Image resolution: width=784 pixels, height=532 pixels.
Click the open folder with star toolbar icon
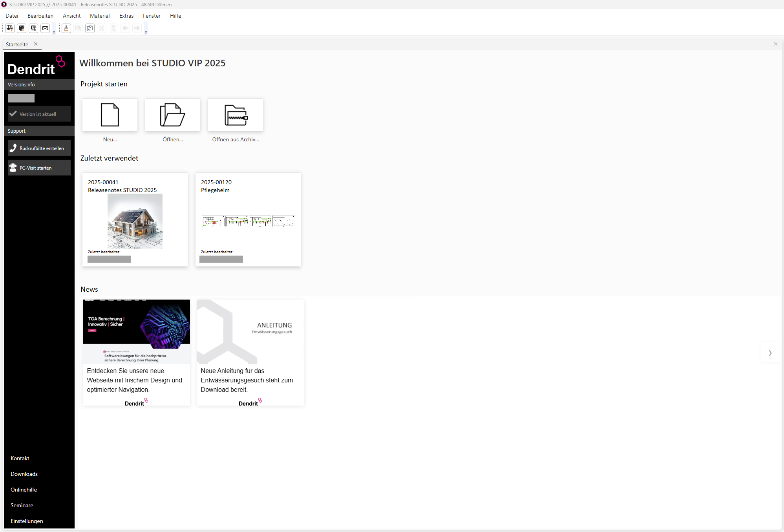[x=22, y=28]
